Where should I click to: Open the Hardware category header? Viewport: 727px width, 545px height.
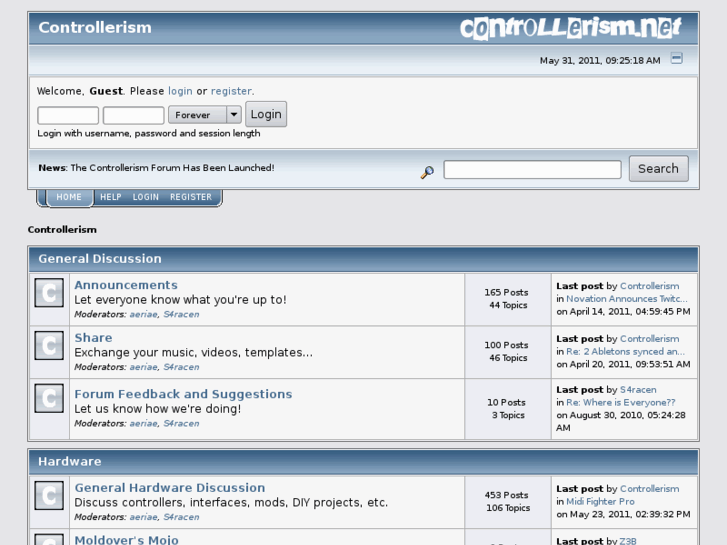pyautogui.click(x=70, y=461)
